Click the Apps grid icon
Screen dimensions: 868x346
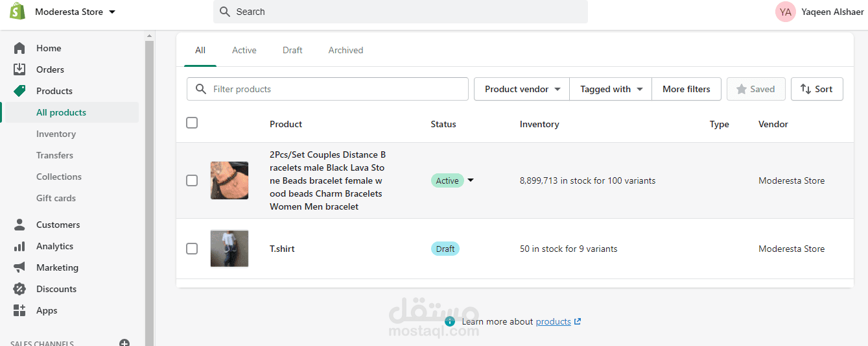[x=19, y=310]
